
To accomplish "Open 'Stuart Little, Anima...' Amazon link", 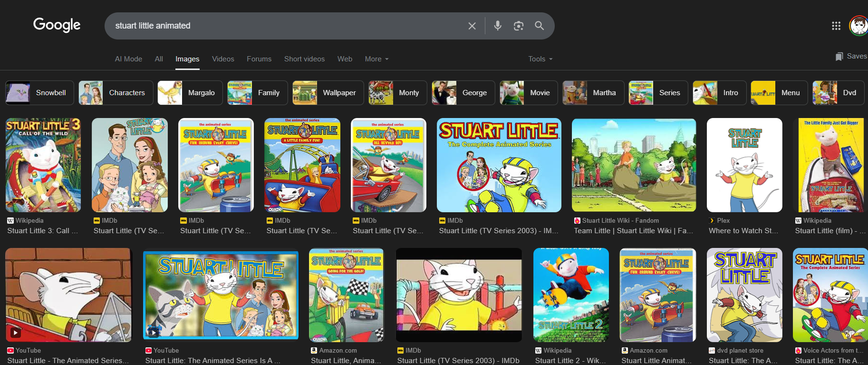I will [346, 361].
